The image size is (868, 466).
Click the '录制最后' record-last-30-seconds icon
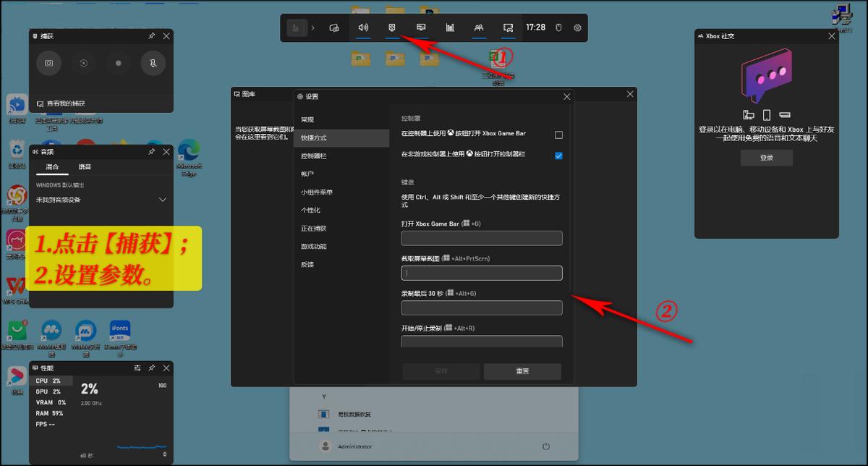point(83,64)
